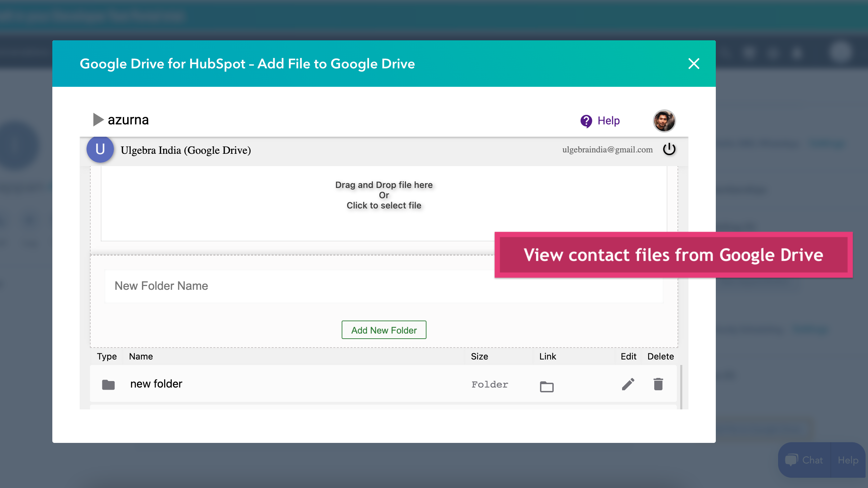Select the new folder row name
868x488 pixels.
(156, 384)
